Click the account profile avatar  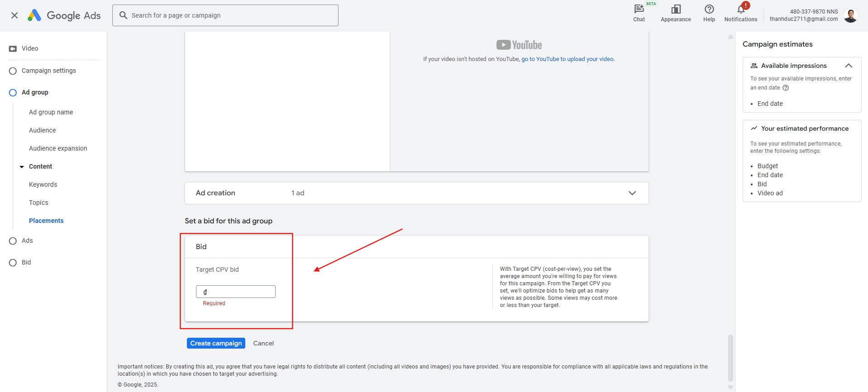click(850, 15)
